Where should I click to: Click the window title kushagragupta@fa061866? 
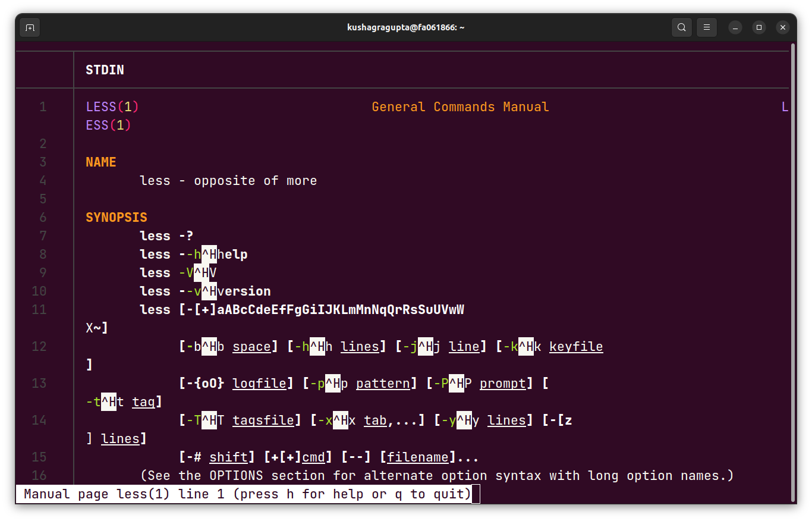tap(406, 27)
